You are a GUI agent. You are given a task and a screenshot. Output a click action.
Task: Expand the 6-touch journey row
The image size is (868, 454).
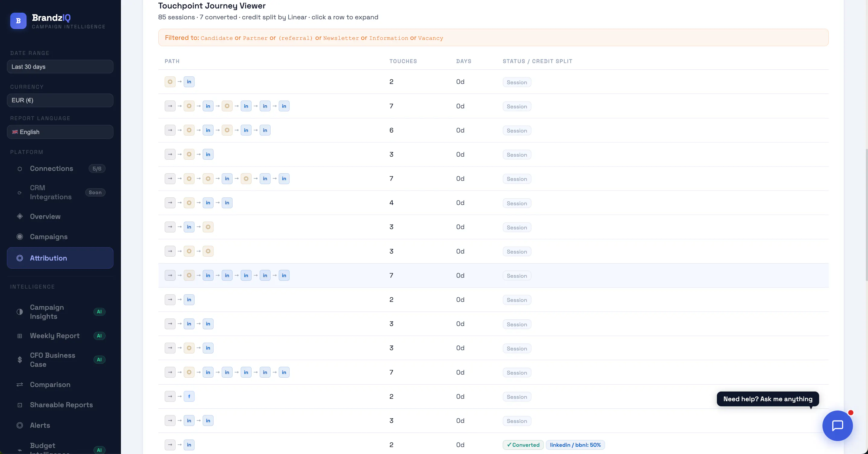493,130
